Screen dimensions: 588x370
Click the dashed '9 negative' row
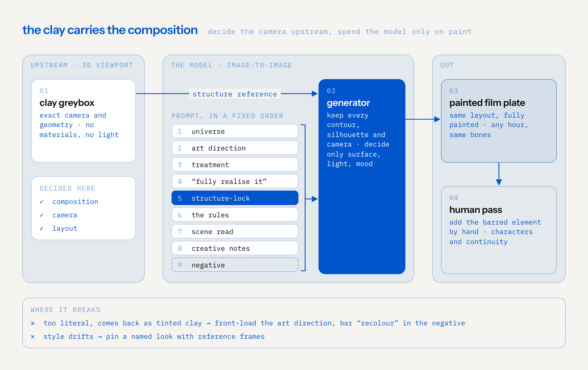pyautogui.click(x=235, y=265)
